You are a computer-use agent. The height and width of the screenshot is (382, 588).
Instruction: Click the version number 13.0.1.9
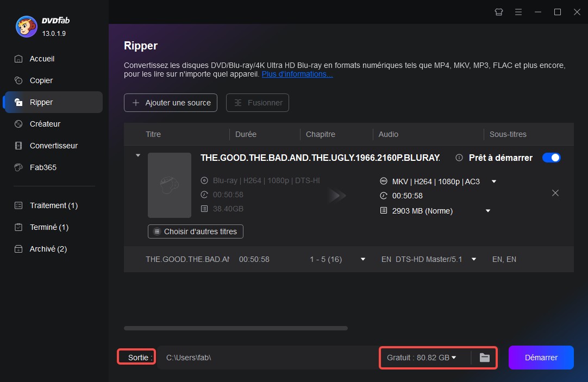pos(54,34)
